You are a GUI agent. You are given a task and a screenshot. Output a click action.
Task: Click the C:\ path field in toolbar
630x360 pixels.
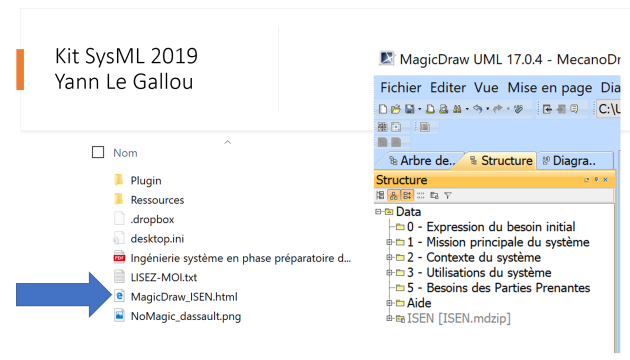(609, 109)
